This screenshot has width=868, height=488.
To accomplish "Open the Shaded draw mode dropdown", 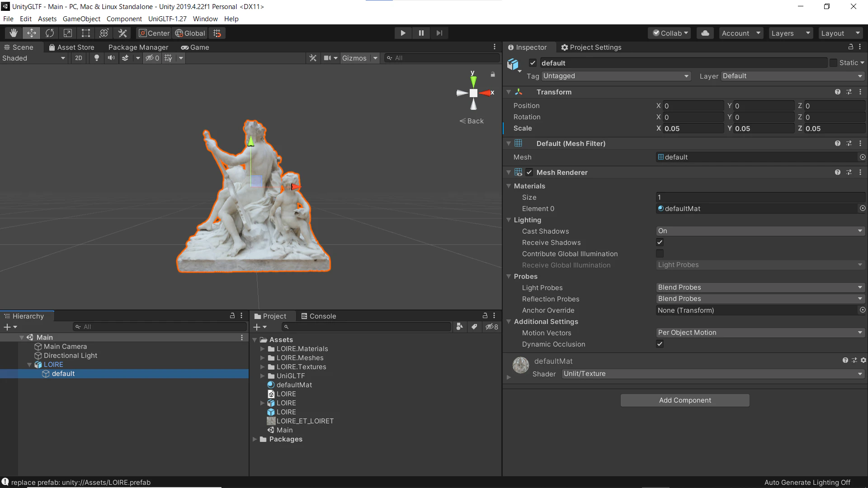I will [34, 58].
